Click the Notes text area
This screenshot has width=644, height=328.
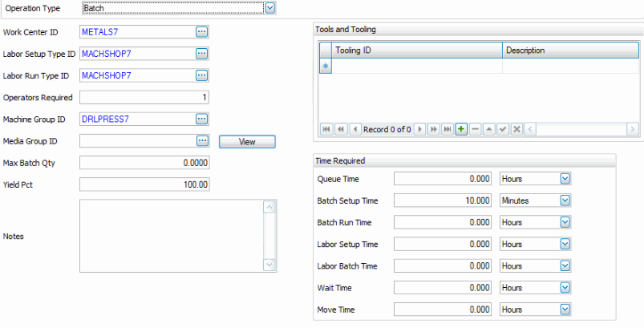pos(171,236)
